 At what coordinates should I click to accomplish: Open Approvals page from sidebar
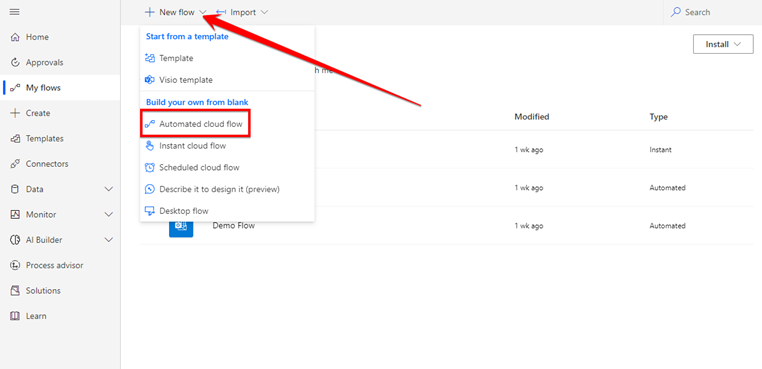[x=60, y=63]
